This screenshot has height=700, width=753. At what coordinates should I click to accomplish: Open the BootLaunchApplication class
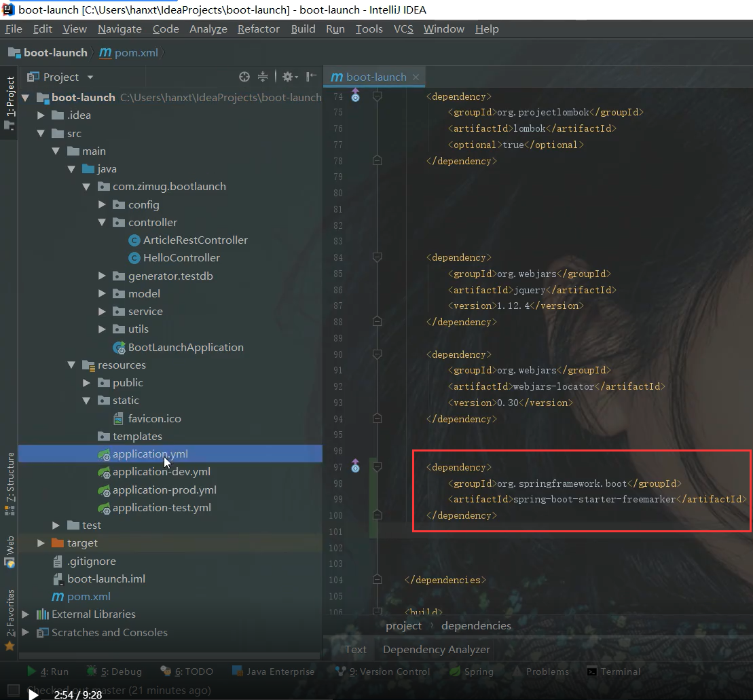185,347
